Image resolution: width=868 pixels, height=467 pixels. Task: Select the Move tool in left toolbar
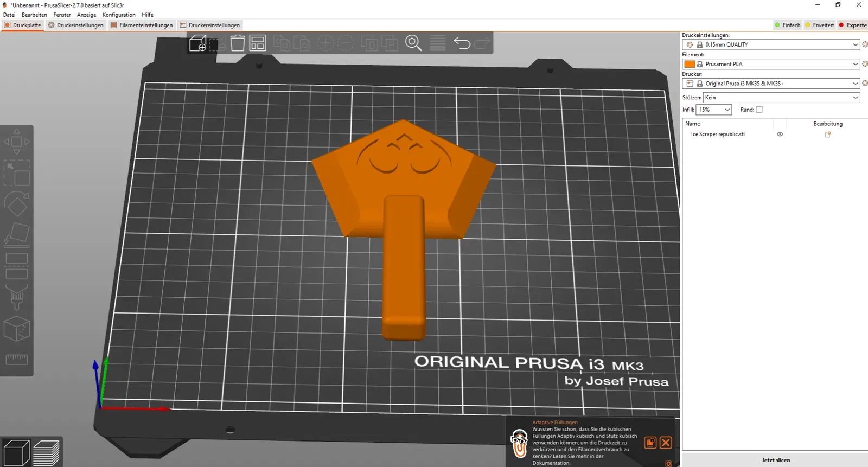click(17, 142)
